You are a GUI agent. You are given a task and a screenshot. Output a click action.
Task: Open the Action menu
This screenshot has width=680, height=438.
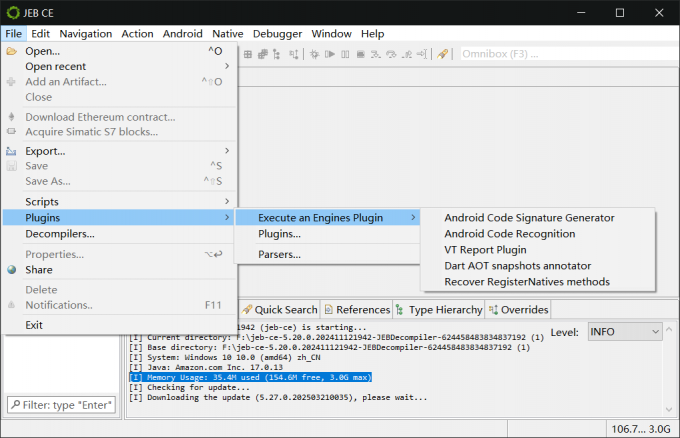[x=137, y=34]
